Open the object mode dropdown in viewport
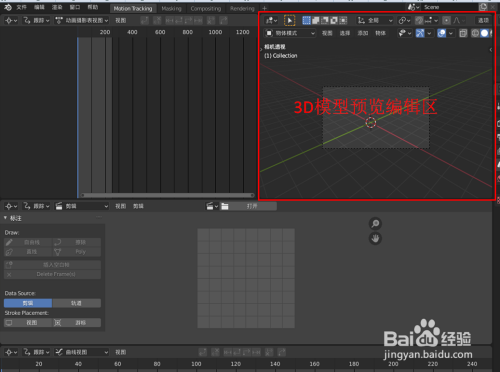The image size is (500, 372). pos(290,33)
